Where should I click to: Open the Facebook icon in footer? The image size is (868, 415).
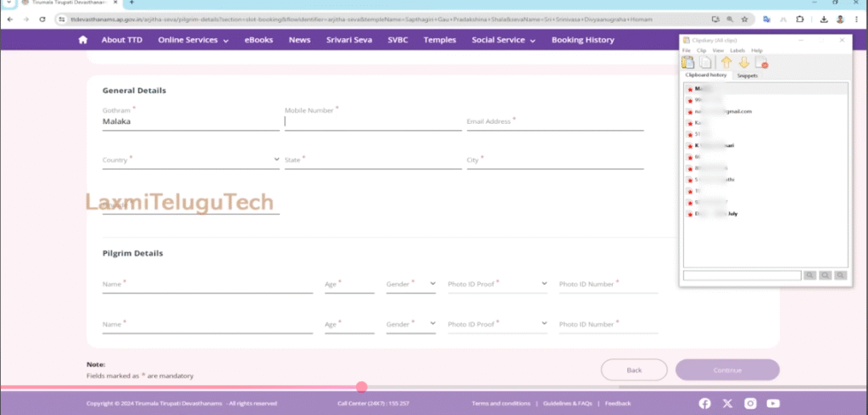click(704, 403)
